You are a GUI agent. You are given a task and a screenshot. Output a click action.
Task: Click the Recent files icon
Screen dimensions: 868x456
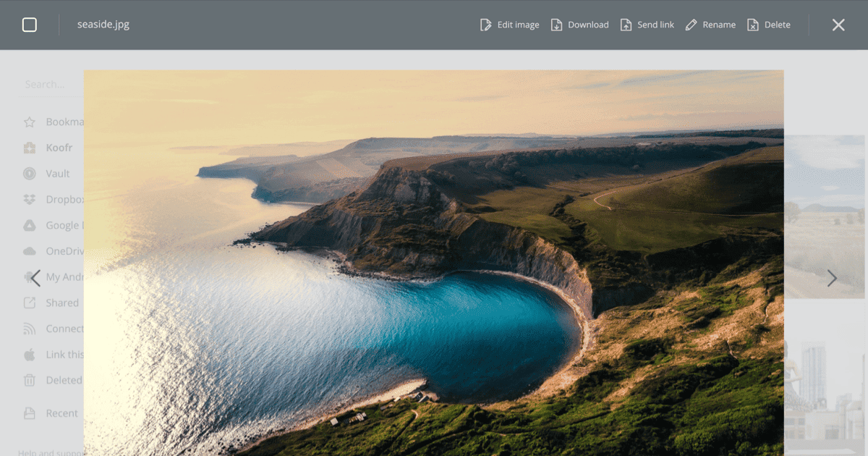coord(30,413)
